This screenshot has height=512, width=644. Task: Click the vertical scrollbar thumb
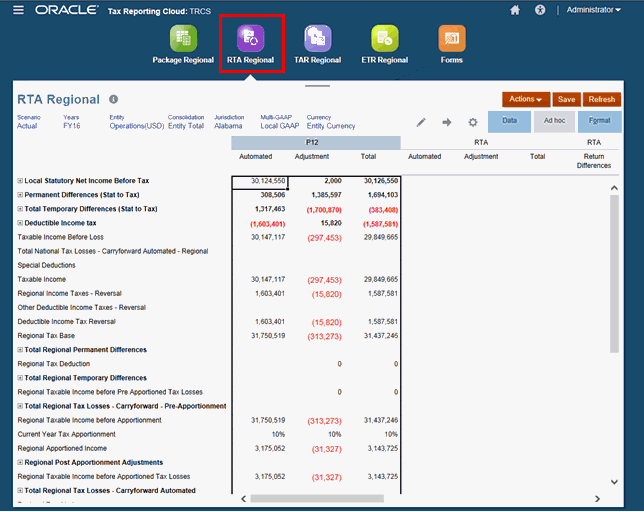point(614,274)
